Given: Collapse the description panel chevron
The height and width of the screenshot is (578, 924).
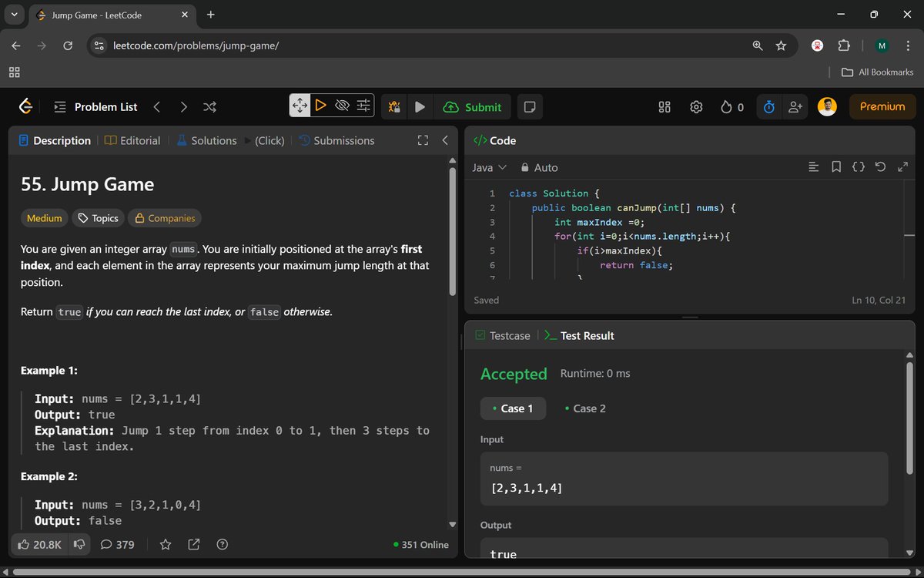Looking at the screenshot, I should 444,140.
